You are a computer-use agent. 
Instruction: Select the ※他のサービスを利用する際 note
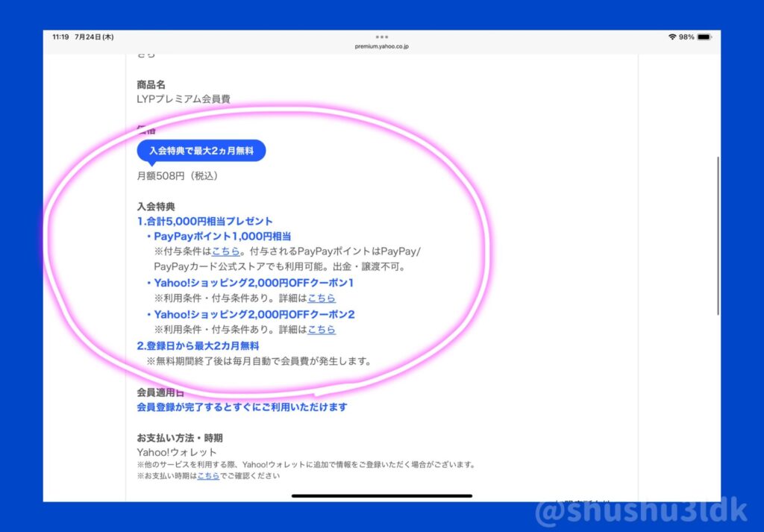(x=307, y=465)
